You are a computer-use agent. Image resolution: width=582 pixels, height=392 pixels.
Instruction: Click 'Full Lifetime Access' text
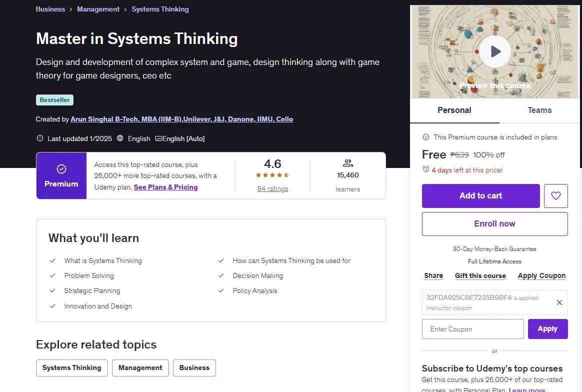tap(494, 261)
